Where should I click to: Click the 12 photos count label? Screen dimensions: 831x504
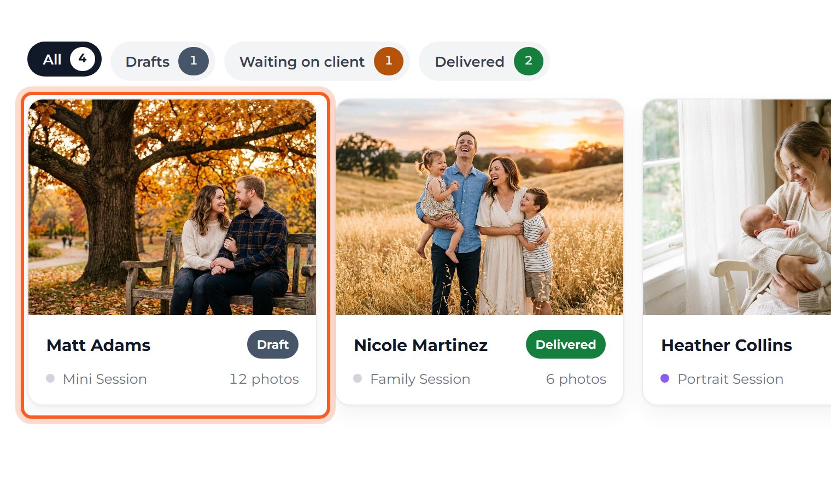(x=264, y=379)
